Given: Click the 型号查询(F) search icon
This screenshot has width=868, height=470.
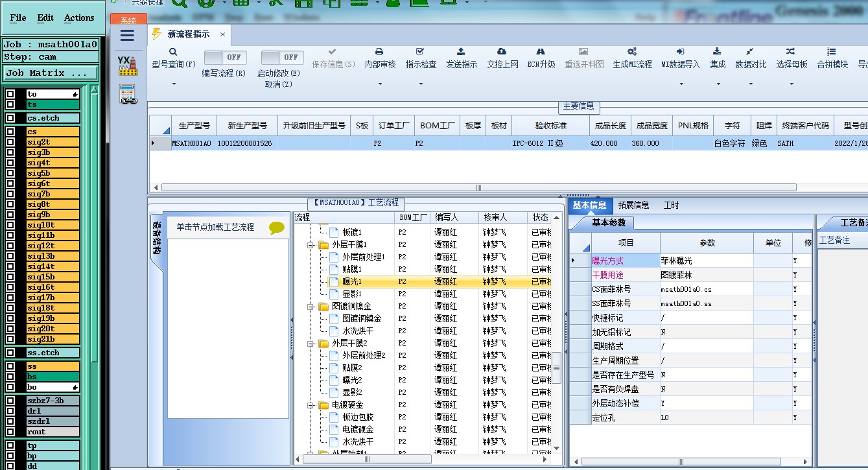Looking at the screenshot, I should click(173, 52).
